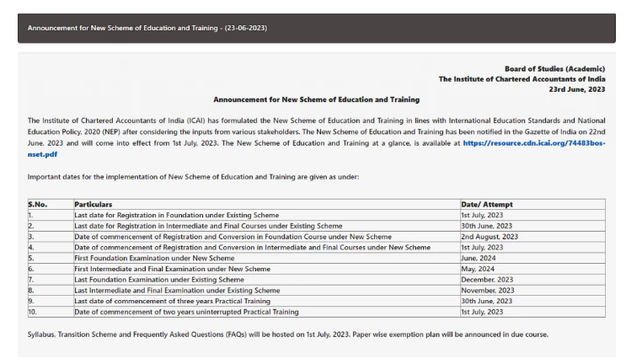The image size is (626, 364).
Task: Click 'The Institute of Chartered Accountants of India' line
Action: point(522,79)
